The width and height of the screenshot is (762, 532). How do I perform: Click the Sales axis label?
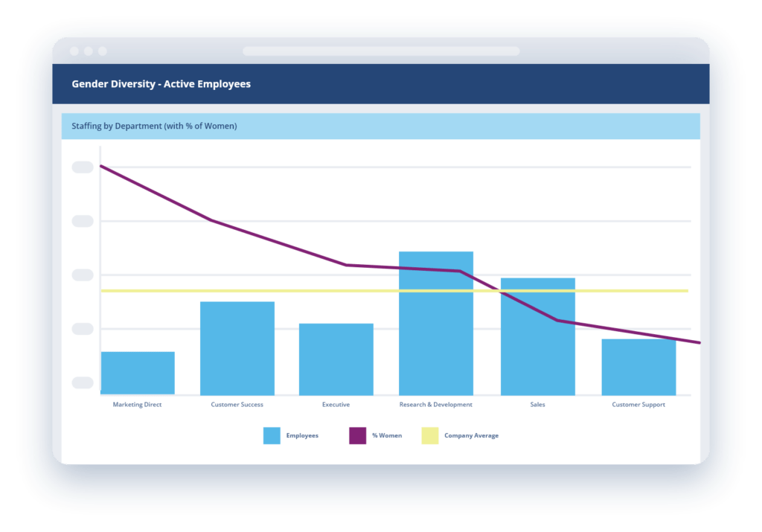point(537,404)
